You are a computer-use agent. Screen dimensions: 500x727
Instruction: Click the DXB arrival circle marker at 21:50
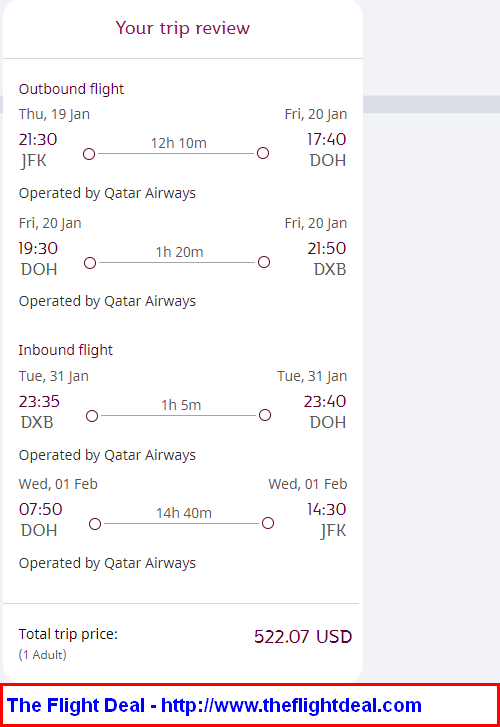[264, 262]
